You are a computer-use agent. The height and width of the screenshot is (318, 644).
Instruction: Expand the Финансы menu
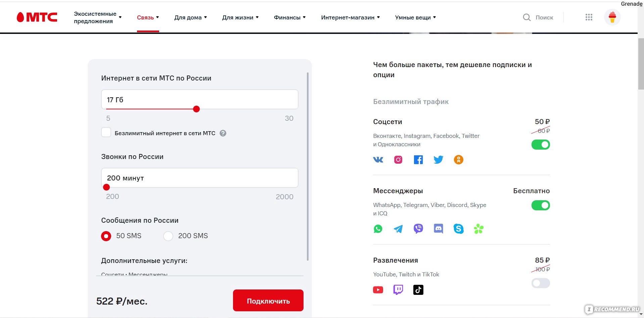click(x=289, y=17)
